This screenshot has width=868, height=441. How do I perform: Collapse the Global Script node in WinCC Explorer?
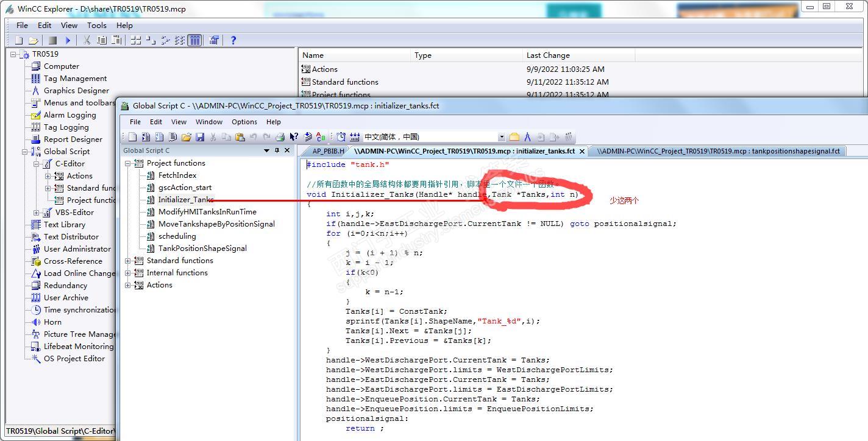[x=25, y=152]
